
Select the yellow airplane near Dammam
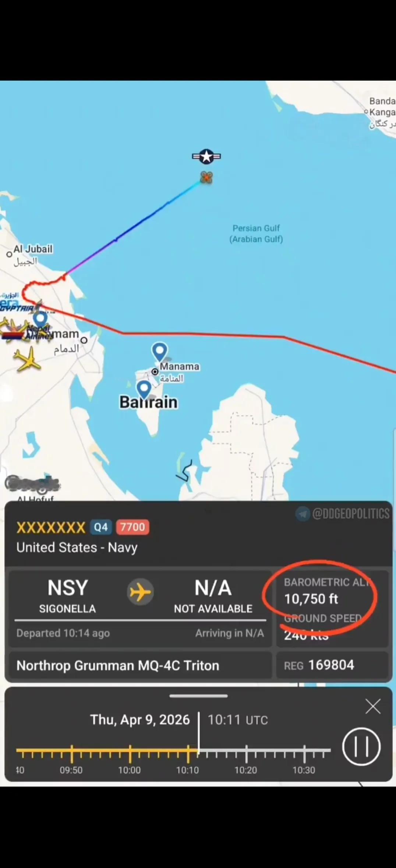(27, 359)
